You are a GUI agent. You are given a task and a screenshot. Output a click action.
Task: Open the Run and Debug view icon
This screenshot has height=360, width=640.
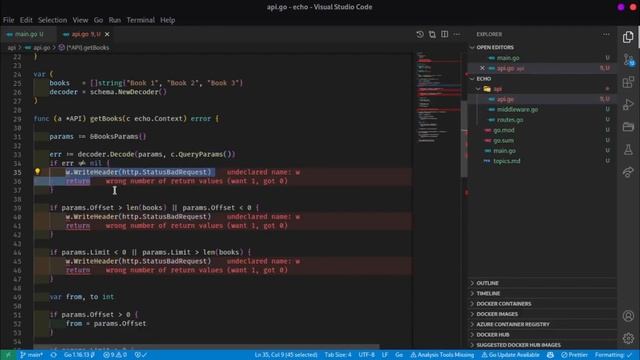point(628,104)
